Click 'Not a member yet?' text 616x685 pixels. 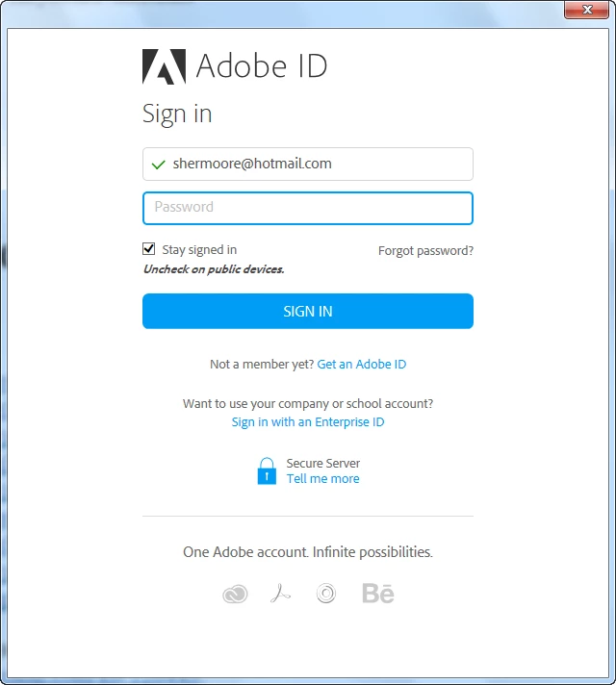(x=262, y=364)
